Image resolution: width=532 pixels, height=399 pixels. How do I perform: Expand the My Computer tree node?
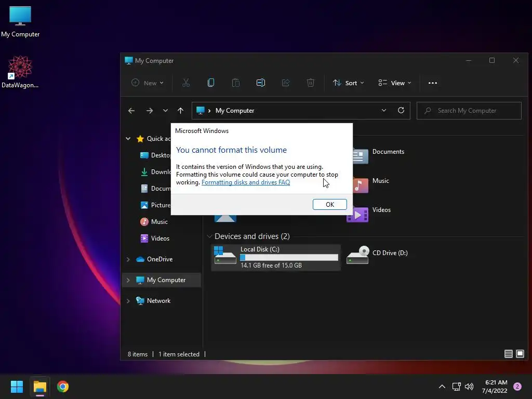point(128,280)
